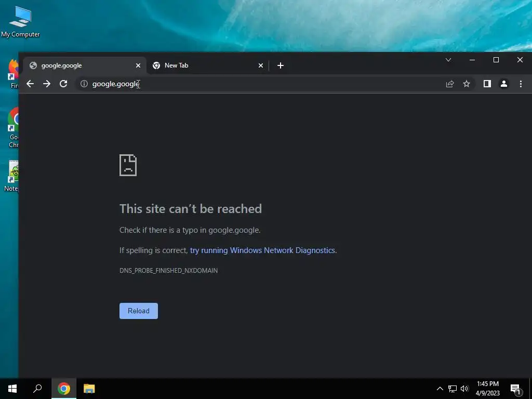
Task: Click the blue Reload button
Action: coord(138,311)
